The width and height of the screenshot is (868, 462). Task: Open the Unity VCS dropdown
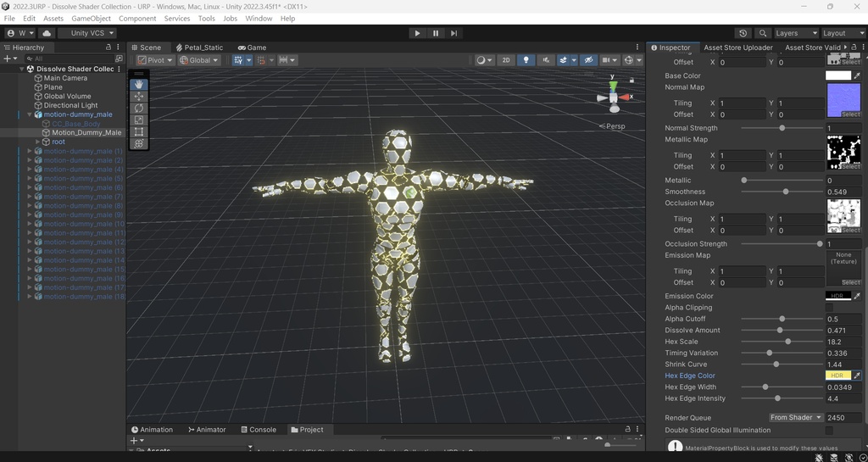pyautogui.click(x=87, y=33)
